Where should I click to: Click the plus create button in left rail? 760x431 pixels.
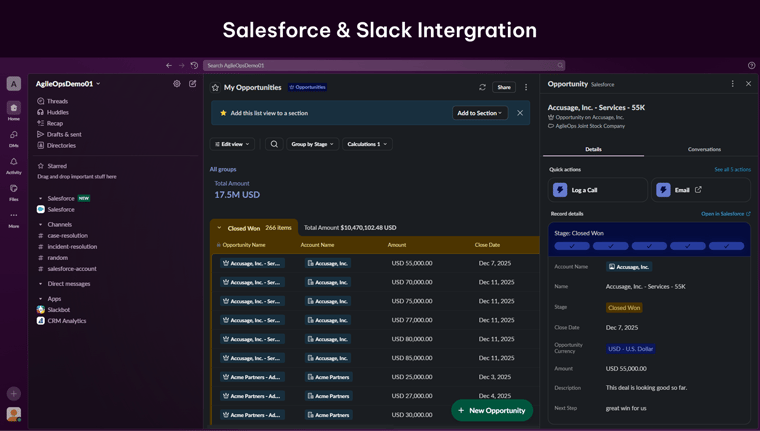click(x=14, y=394)
